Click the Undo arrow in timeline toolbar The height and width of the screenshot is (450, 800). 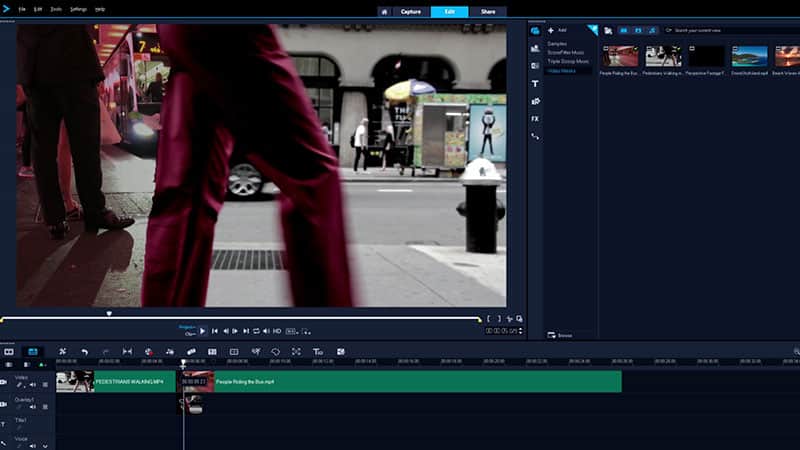click(84, 352)
